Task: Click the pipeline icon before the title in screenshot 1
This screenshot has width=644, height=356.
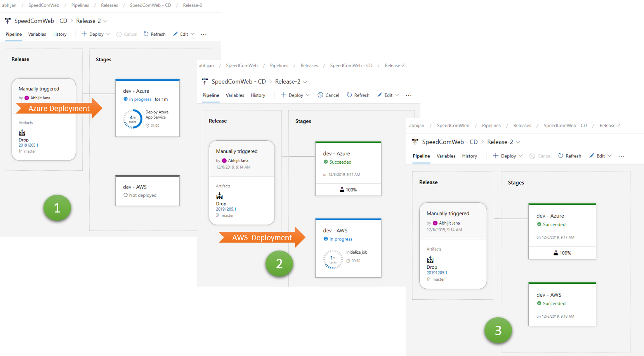Action: tap(8, 21)
